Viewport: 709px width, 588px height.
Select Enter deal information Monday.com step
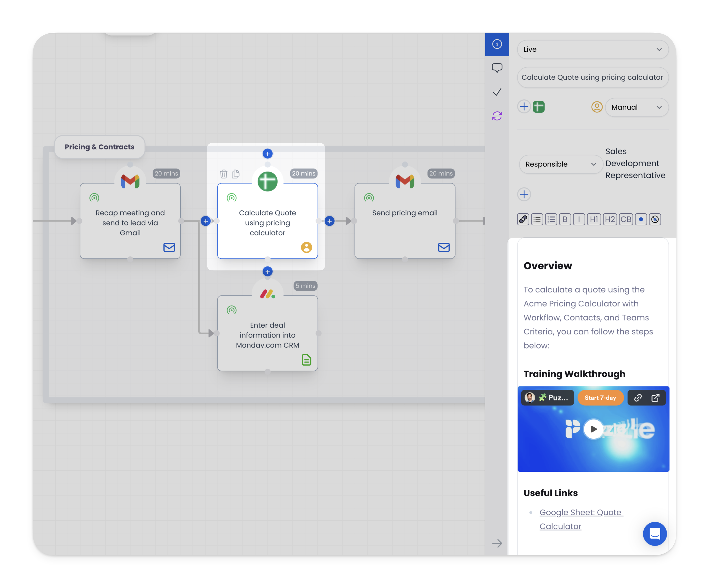point(267,334)
